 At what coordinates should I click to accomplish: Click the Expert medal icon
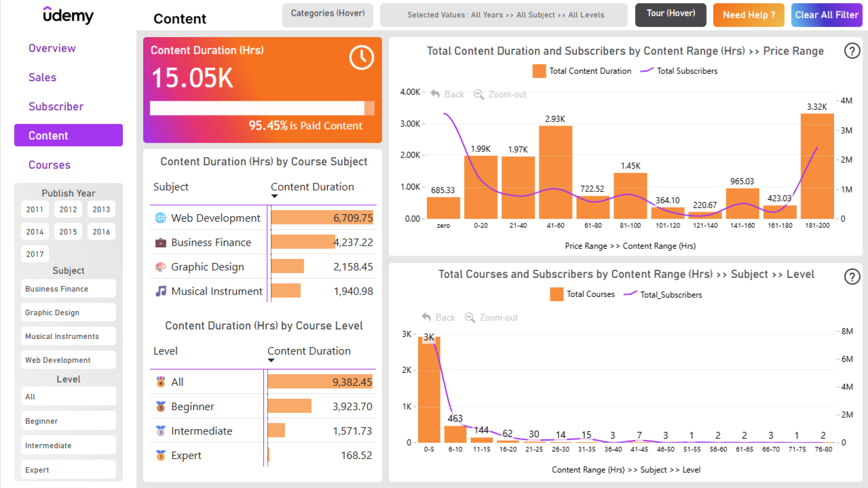pos(160,455)
